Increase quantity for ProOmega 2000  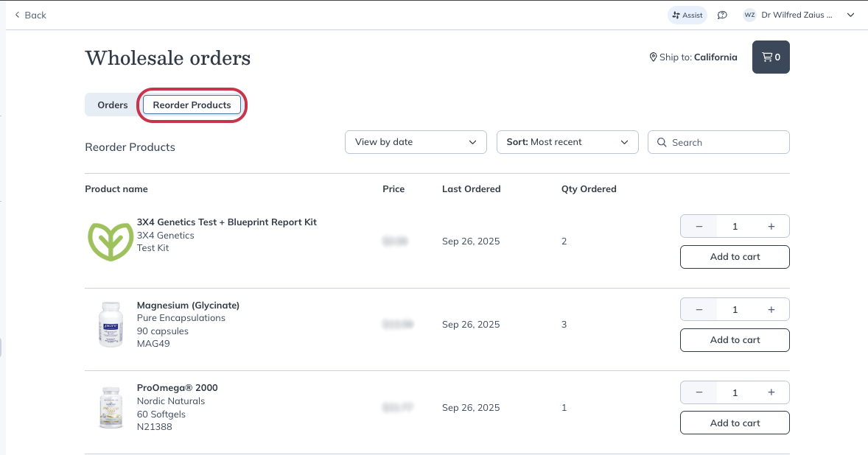771,392
